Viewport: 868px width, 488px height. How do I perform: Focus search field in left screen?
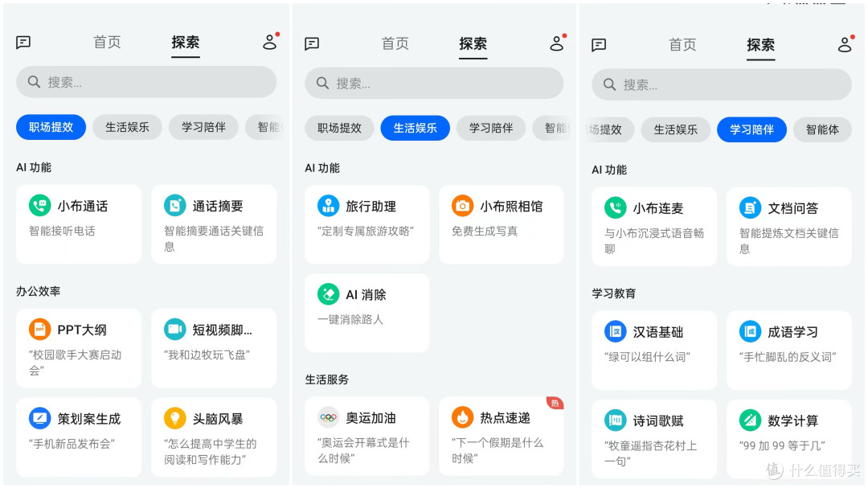coord(146,82)
